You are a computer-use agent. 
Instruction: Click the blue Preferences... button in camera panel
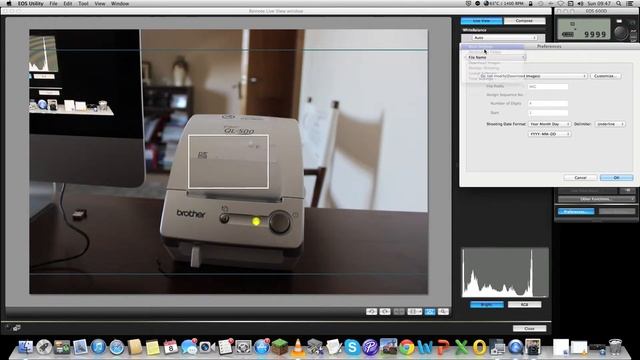[x=576, y=211]
